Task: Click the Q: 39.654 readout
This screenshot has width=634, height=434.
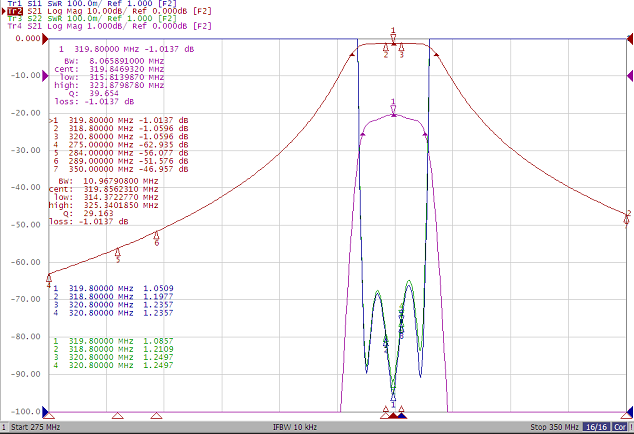Action: (x=94, y=93)
